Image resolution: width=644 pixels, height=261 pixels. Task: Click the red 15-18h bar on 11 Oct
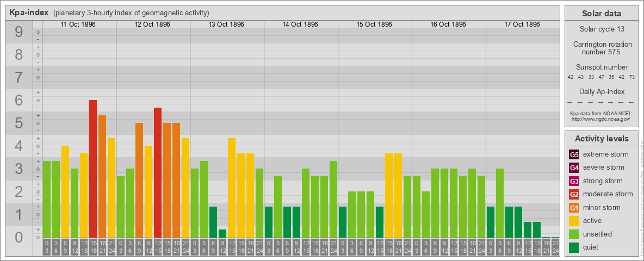(93, 169)
